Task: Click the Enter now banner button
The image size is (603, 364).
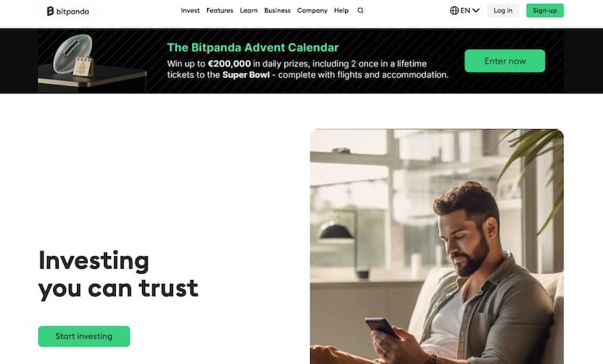Action: [505, 61]
